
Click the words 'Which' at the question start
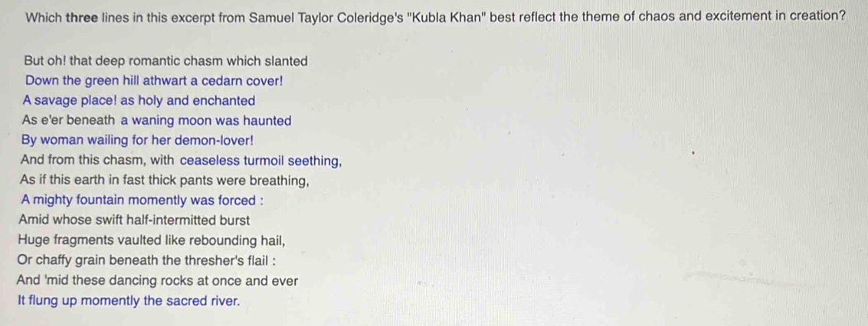[44, 16]
